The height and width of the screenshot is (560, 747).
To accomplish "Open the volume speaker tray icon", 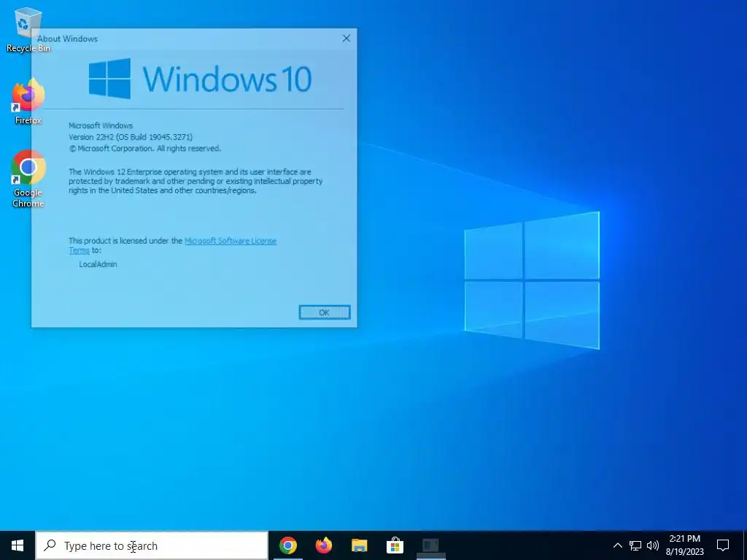I will click(x=653, y=545).
